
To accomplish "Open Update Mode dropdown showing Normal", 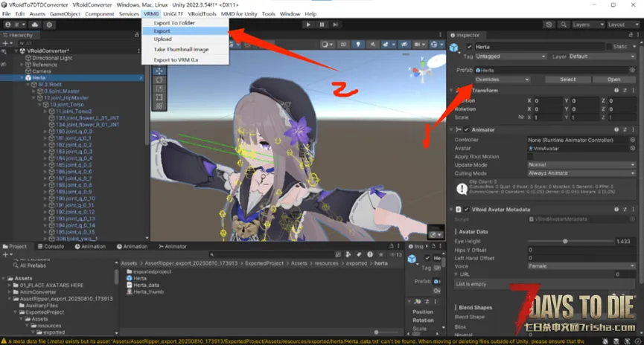I will (581, 165).
